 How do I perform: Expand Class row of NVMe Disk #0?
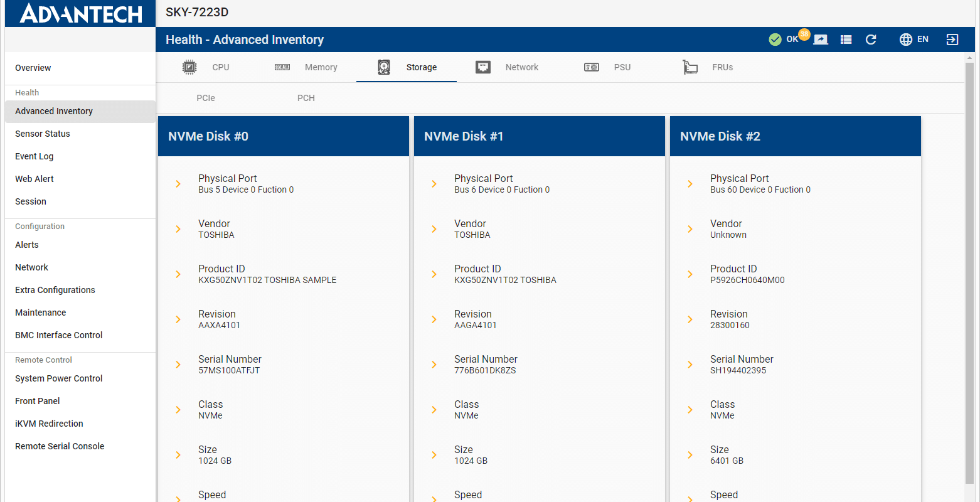pyautogui.click(x=178, y=410)
